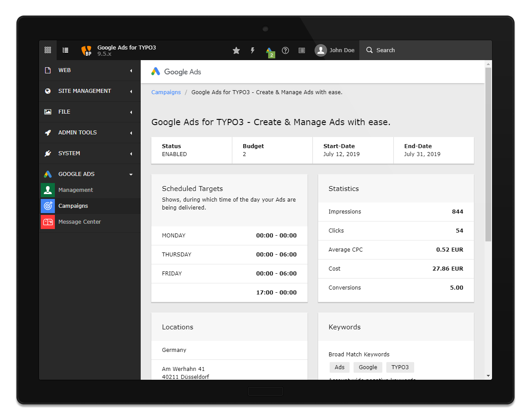Click the Google Ads header logo

pos(176,72)
